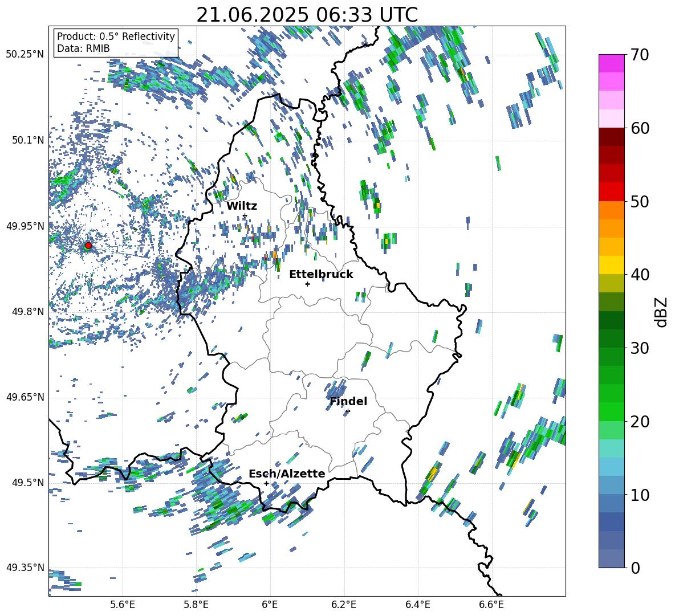This screenshot has height=616, width=675.
Task: Click the 50.25°N latitude label
Action: [x=25, y=55]
